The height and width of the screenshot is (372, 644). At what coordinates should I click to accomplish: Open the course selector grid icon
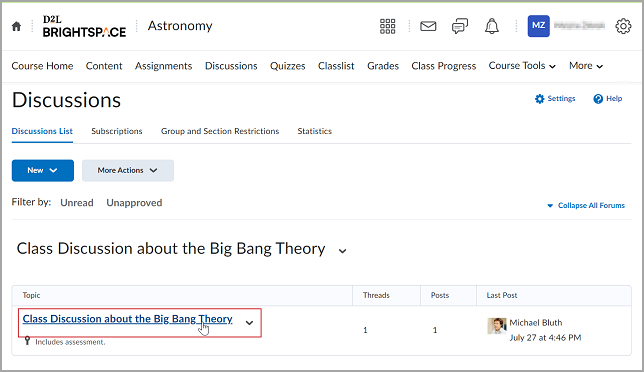point(387,26)
